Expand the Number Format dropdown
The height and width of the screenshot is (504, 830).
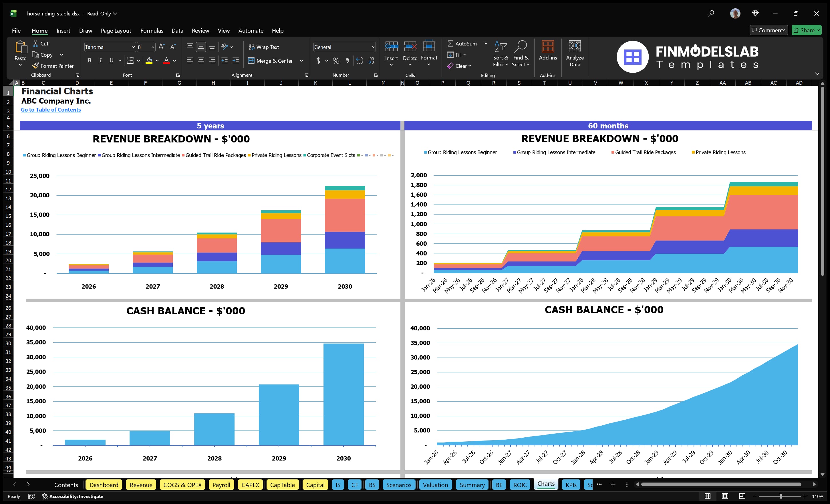[x=373, y=47]
